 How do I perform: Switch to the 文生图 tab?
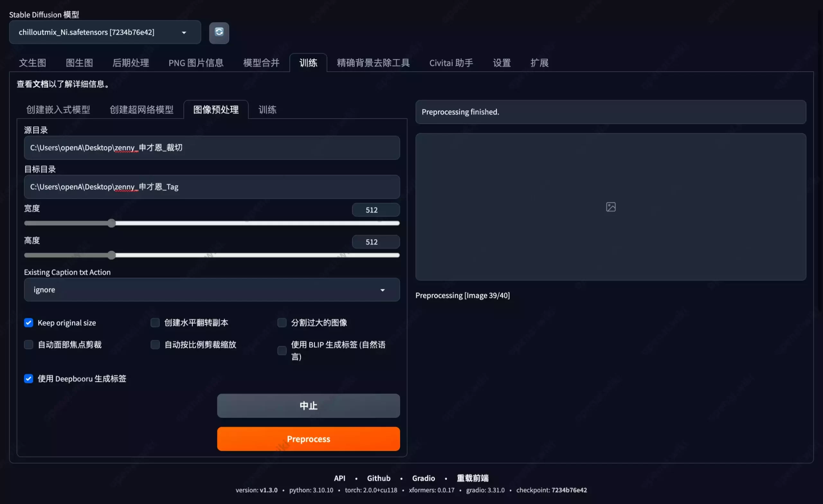(x=32, y=62)
